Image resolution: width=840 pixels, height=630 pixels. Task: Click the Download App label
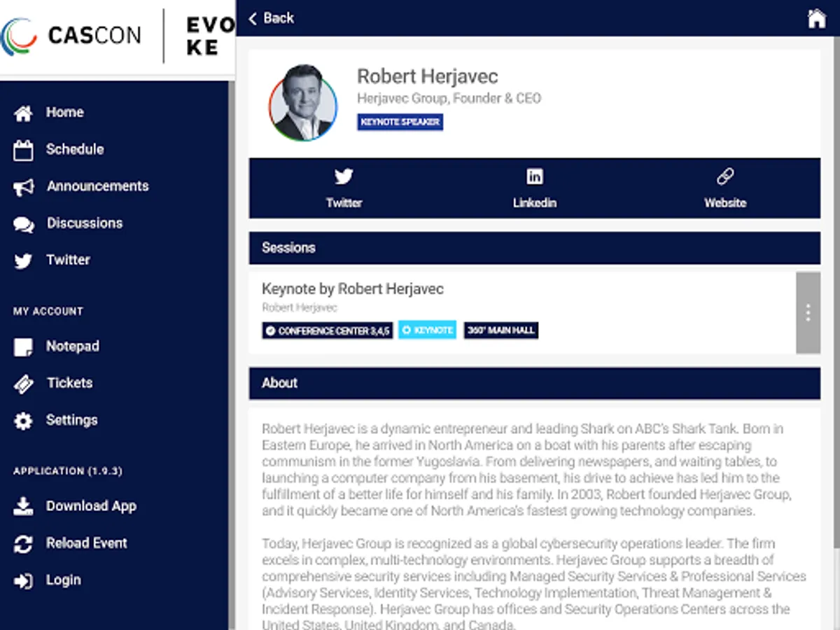91,506
